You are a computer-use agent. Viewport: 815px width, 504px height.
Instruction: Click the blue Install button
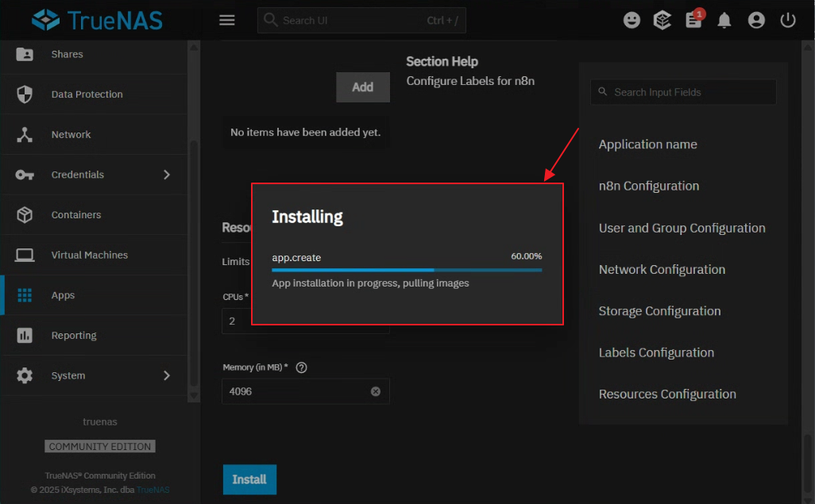249,479
